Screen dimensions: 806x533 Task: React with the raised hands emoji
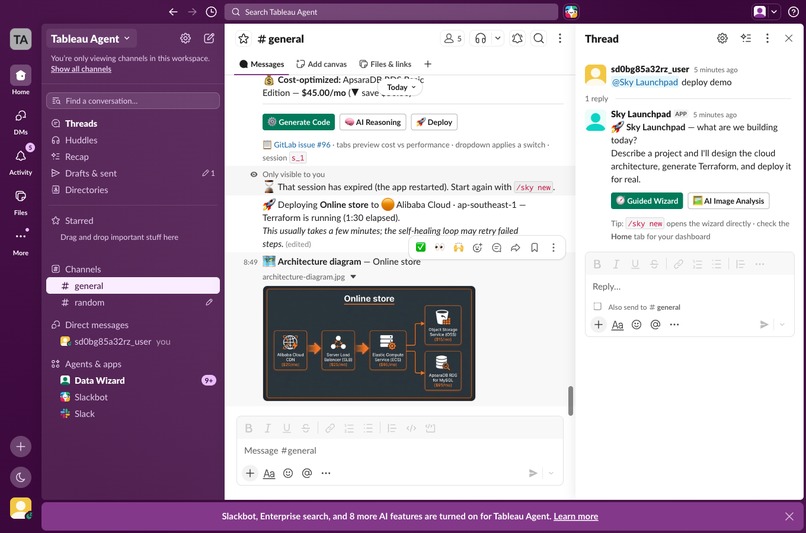(458, 248)
